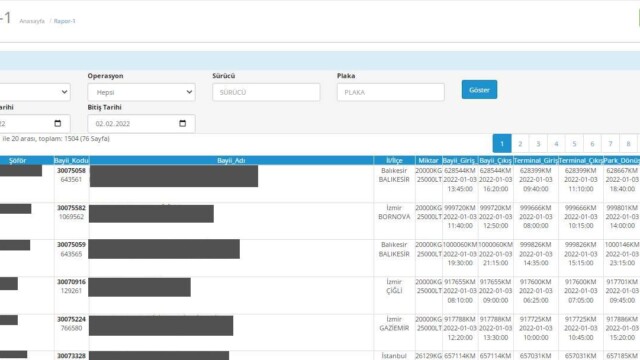Open the Anasayfa breadcrumb link
640x360 pixels.
pyautogui.click(x=32, y=21)
